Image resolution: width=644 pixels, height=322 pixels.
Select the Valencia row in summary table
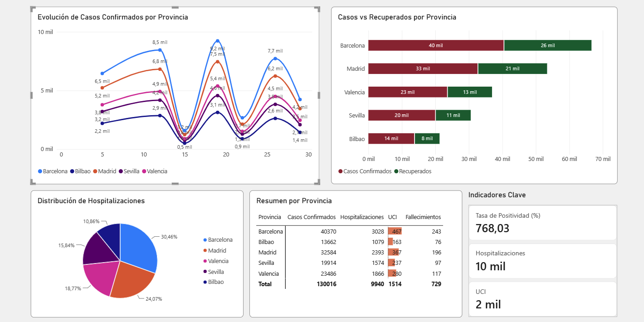pyautogui.click(x=350, y=273)
